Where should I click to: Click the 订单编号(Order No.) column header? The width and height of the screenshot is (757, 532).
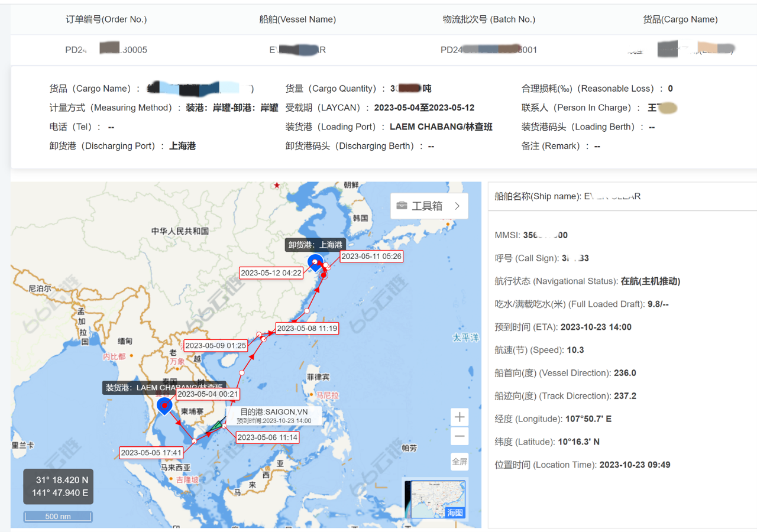click(x=106, y=20)
